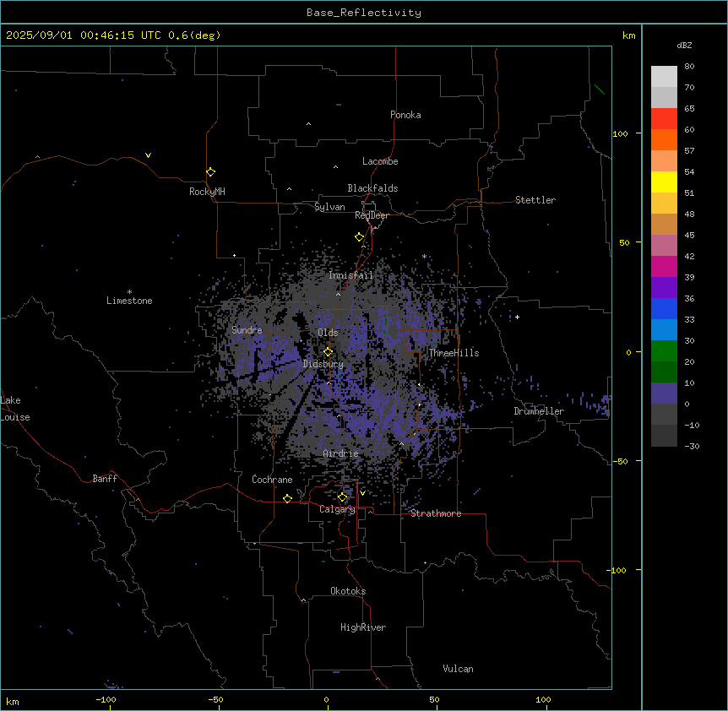Click the Cochrane city label
The width and height of the screenshot is (728, 711).
(272, 480)
